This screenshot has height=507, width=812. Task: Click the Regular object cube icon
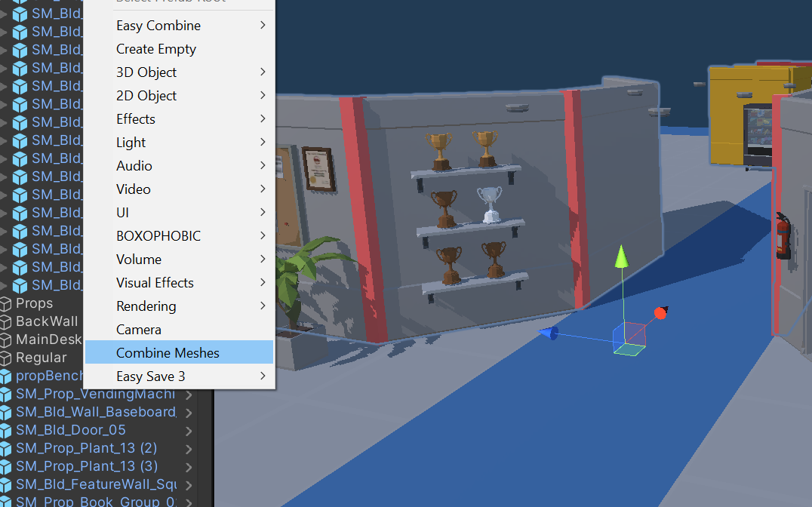coord(6,358)
